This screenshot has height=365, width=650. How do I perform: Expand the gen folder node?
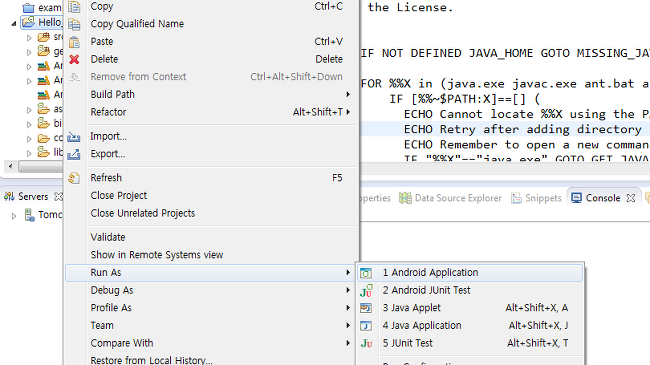[x=29, y=52]
